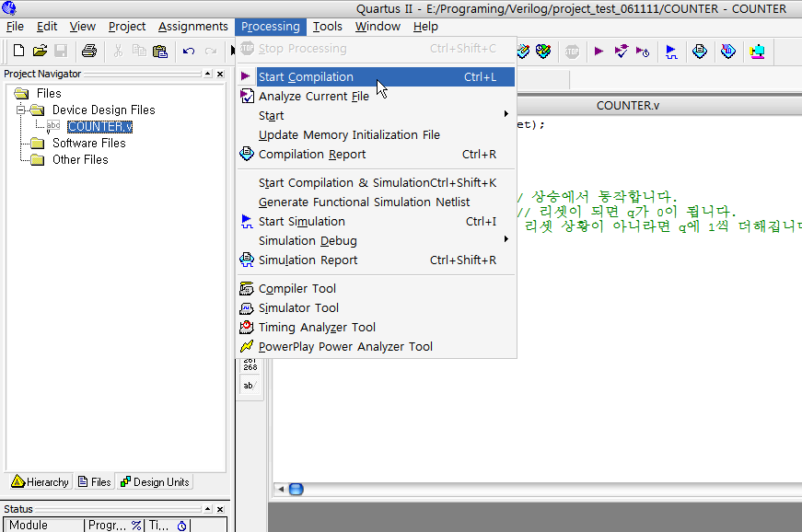Switch to the Files tab at the panel bottom
This screenshot has height=532, width=802.
click(95, 482)
